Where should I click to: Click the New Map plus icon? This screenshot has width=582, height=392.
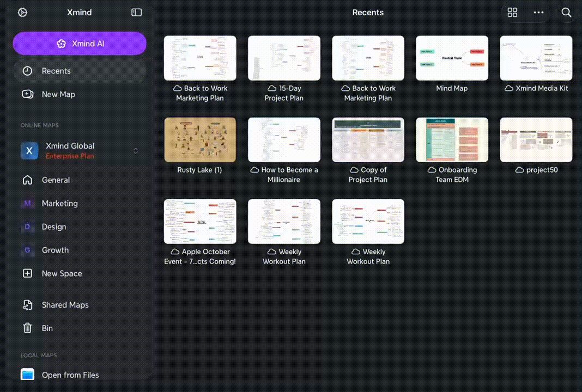pos(27,94)
